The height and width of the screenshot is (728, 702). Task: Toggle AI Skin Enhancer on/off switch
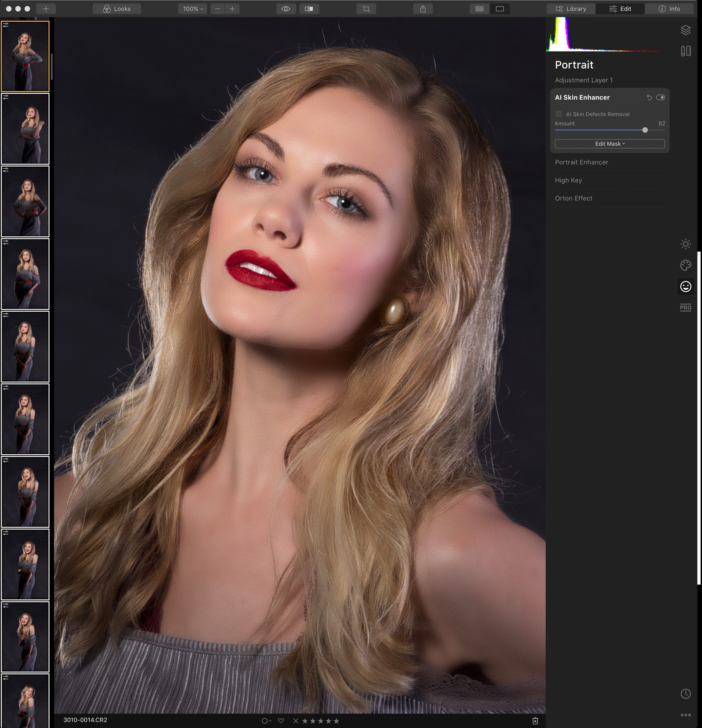[x=660, y=97]
